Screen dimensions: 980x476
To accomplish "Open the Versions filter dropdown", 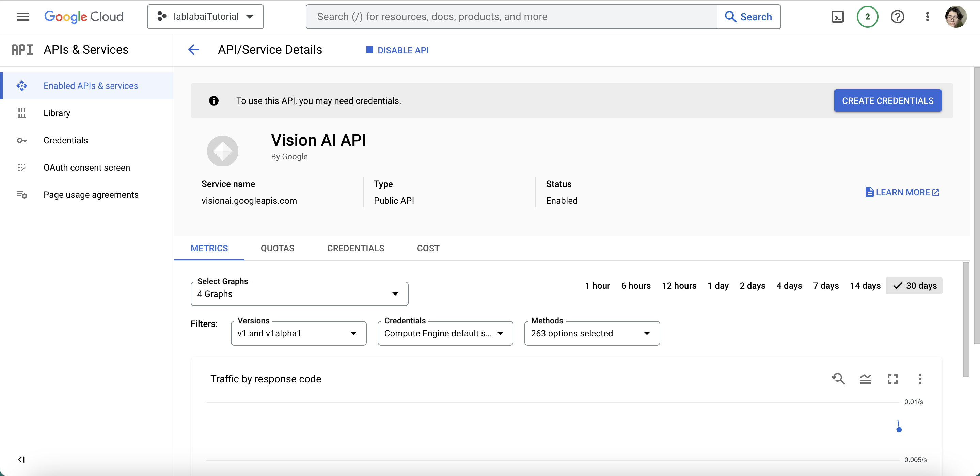I will [x=299, y=333].
